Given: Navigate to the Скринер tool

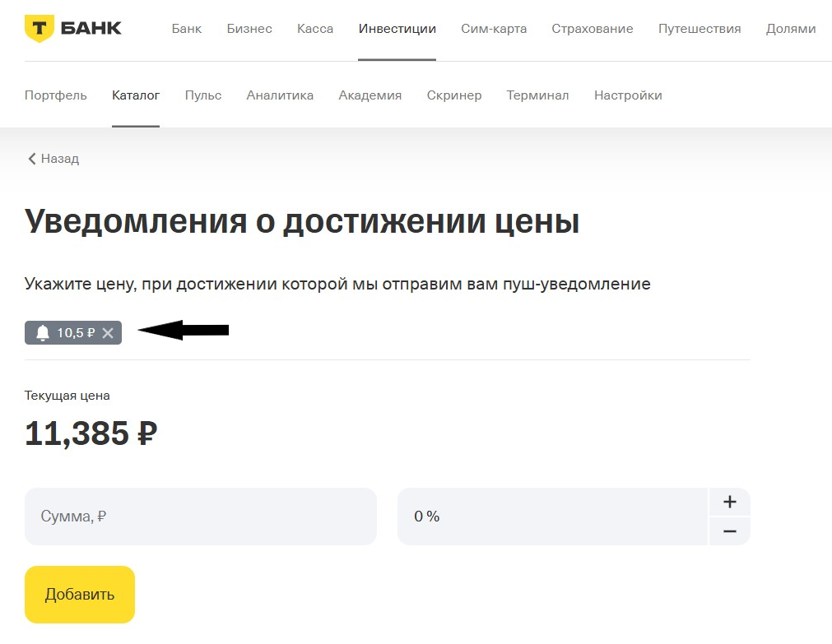Looking at the screenshot, I should coord(453,95).
